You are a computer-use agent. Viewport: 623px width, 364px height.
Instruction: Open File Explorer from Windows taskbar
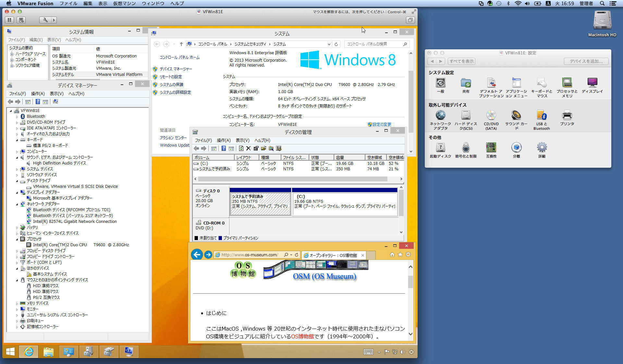click(49, 352)
